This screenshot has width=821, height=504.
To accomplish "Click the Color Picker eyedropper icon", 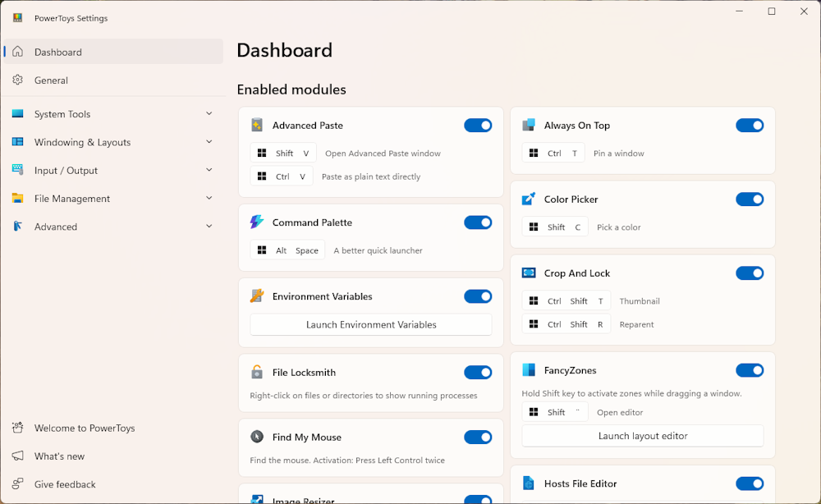I will (529, 199).
